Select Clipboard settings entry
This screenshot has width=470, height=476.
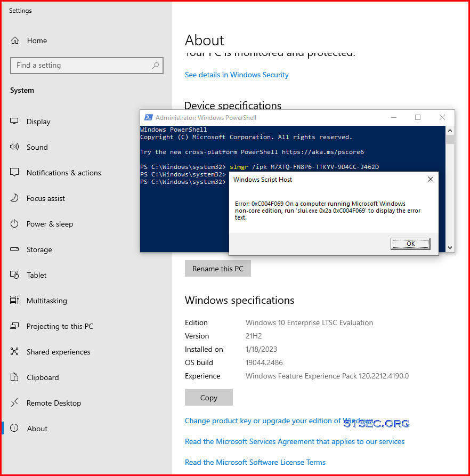pyautogui.click(x=43, y=377)
